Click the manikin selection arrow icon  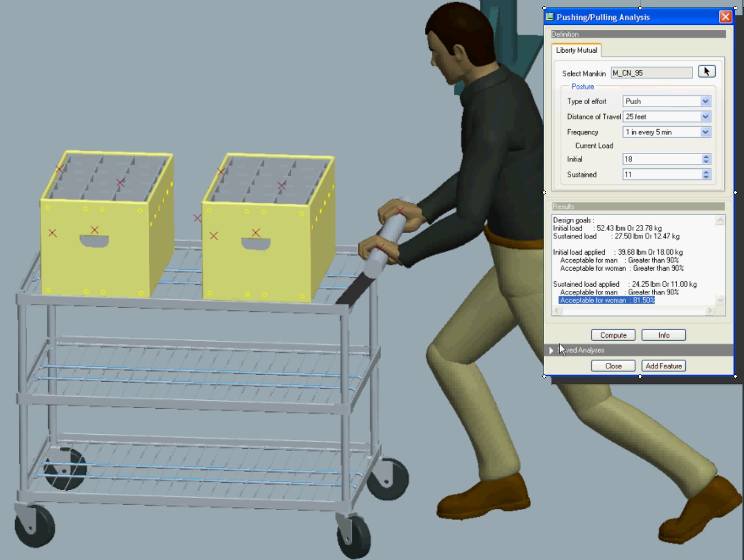coord(706,71)
